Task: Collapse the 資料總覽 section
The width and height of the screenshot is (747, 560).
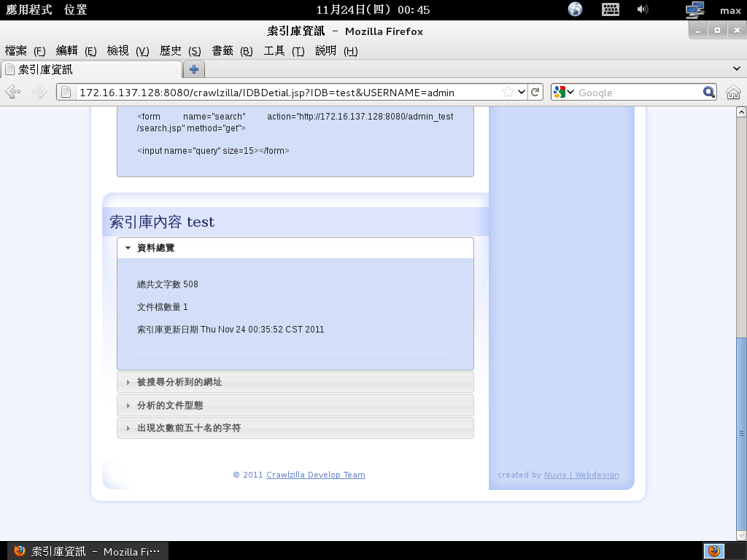Action: coord(155,248)
